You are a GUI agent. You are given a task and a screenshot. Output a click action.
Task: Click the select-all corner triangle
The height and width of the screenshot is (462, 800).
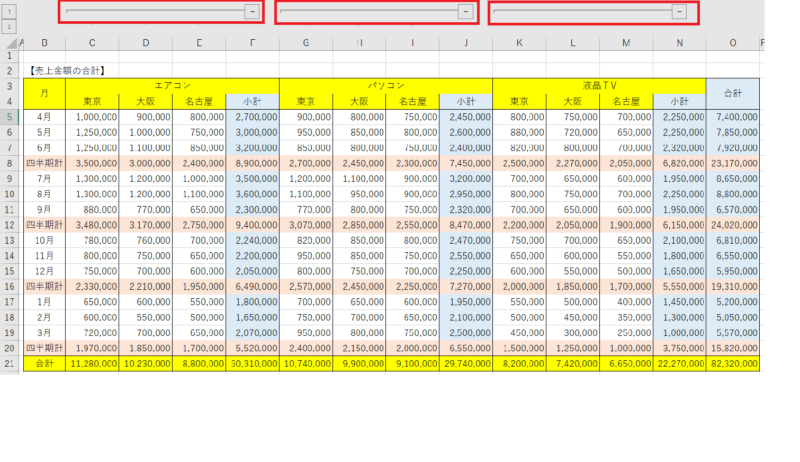click(x=12, y=43)
